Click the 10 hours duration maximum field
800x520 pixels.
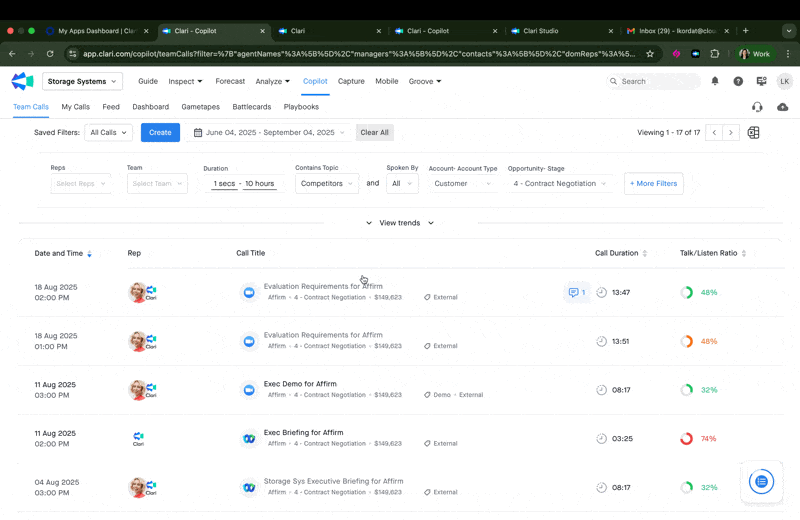pyautogui.click(x=260, y=184)
